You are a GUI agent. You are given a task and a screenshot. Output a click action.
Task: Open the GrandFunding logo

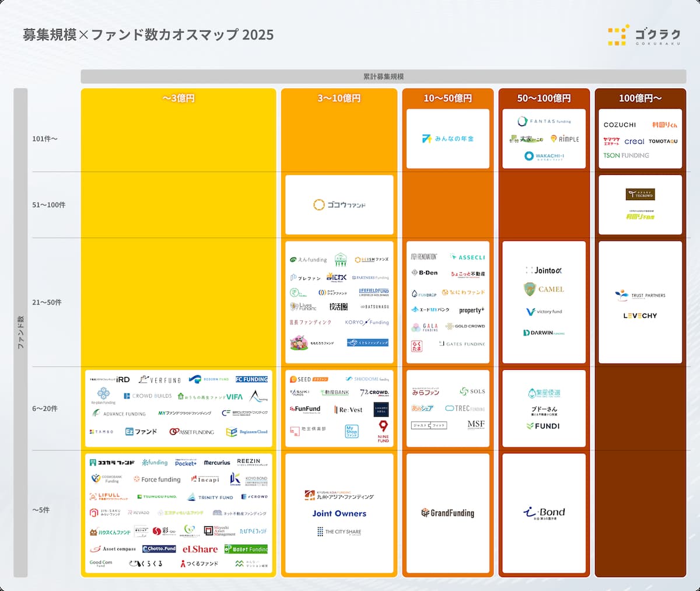point(448,513)
